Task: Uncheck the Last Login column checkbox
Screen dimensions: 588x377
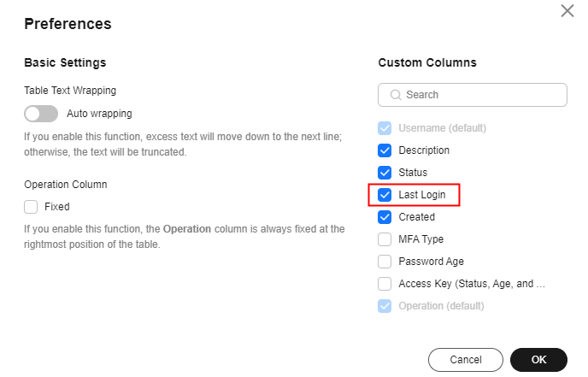Action: pyautogui.click(x=385, y=195)
